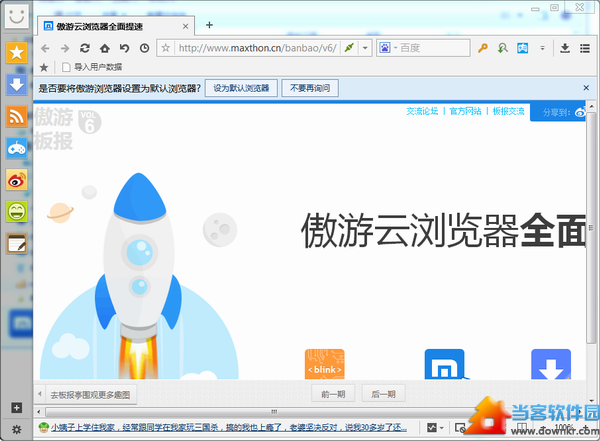Open the Weibo sidebar icon

click(x=16, y=180)
